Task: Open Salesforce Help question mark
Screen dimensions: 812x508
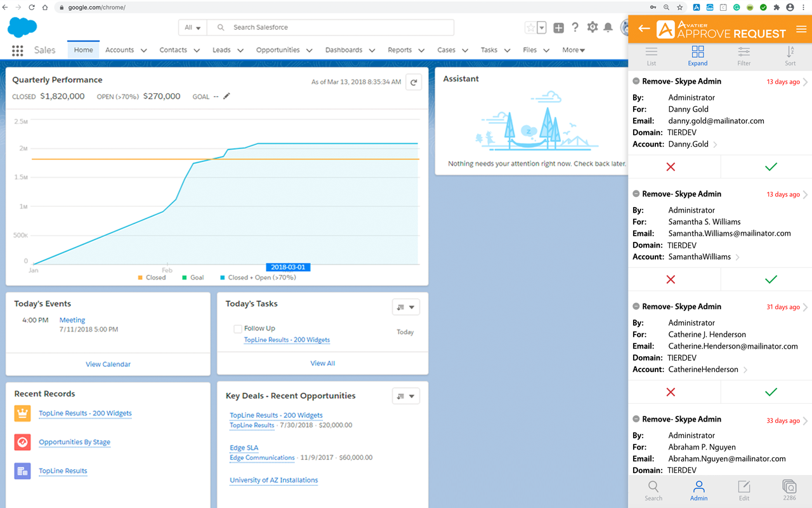Action: pos(575,27)
